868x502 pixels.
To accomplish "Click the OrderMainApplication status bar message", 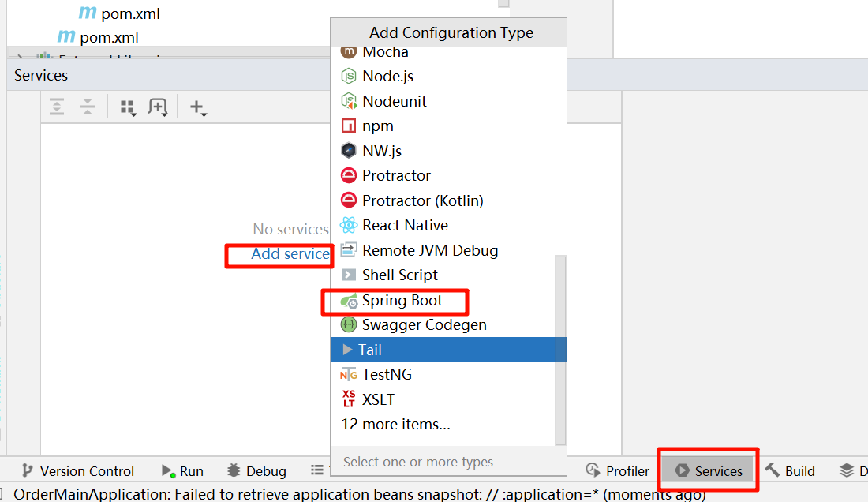I will [360, 494].
